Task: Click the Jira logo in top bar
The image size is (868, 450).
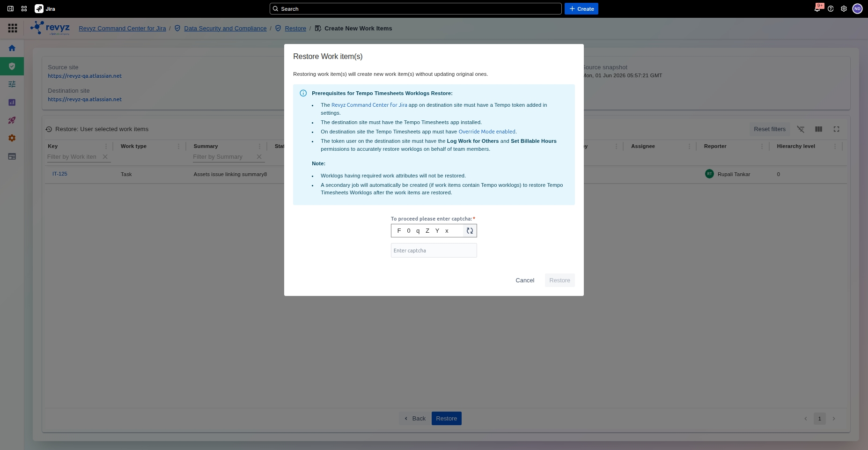Action: tap(45, 9)
